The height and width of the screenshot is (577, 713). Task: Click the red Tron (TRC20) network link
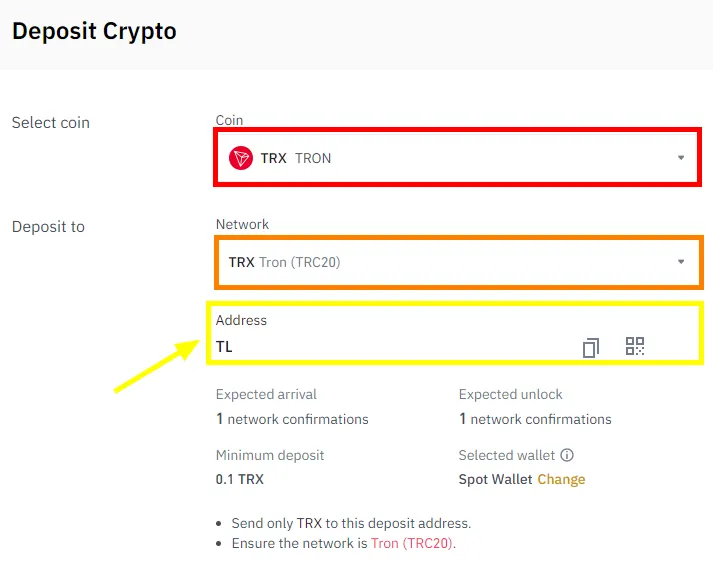click(x=412, y=544)
